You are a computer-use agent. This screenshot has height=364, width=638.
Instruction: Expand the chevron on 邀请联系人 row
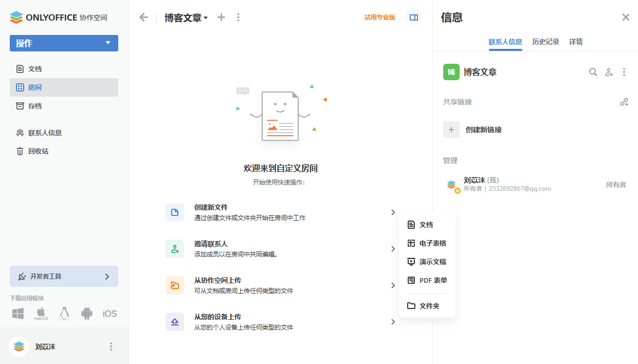(x=393, y=249)
